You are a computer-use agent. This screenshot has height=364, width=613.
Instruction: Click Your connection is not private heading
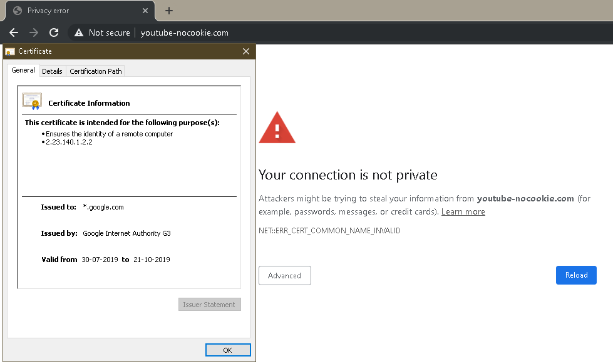click(x=348, y=175)
